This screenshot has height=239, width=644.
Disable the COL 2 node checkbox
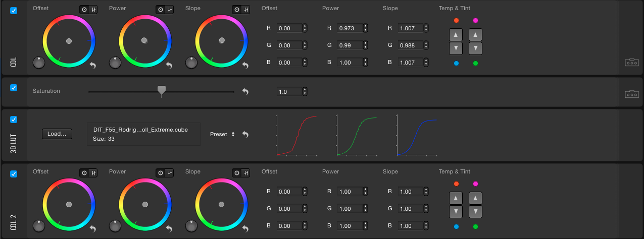[14, 174]
